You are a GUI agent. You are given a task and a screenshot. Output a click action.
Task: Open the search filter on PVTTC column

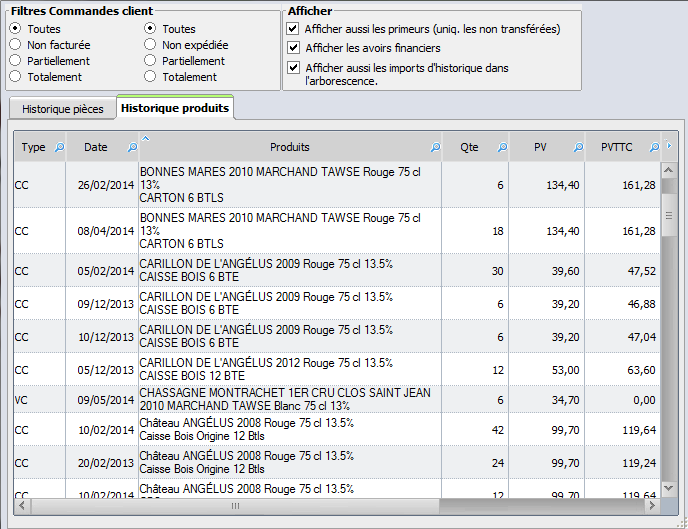click(x=654, y=147)
